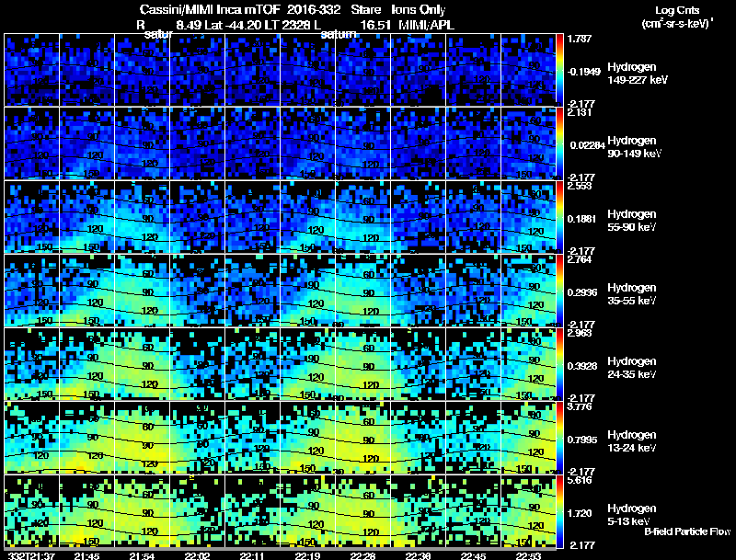Open the 13-24 keV panel at 22:02
736x560 pixels.
click(197, 438)
